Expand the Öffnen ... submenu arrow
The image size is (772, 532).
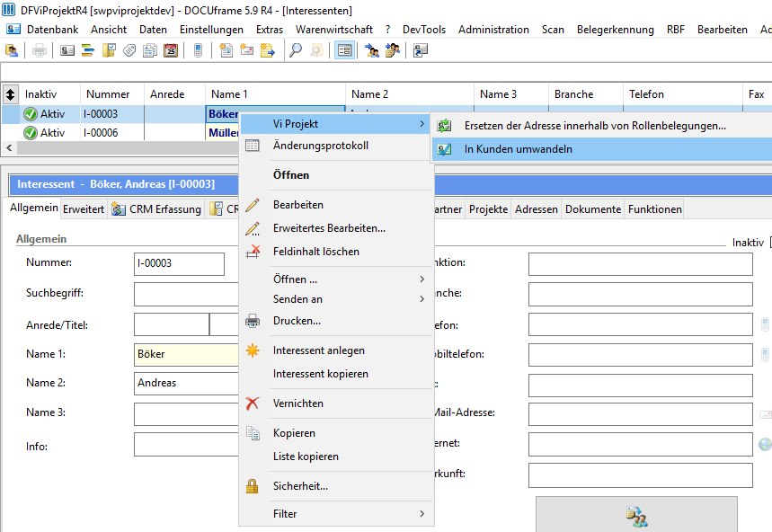point(421,279)
